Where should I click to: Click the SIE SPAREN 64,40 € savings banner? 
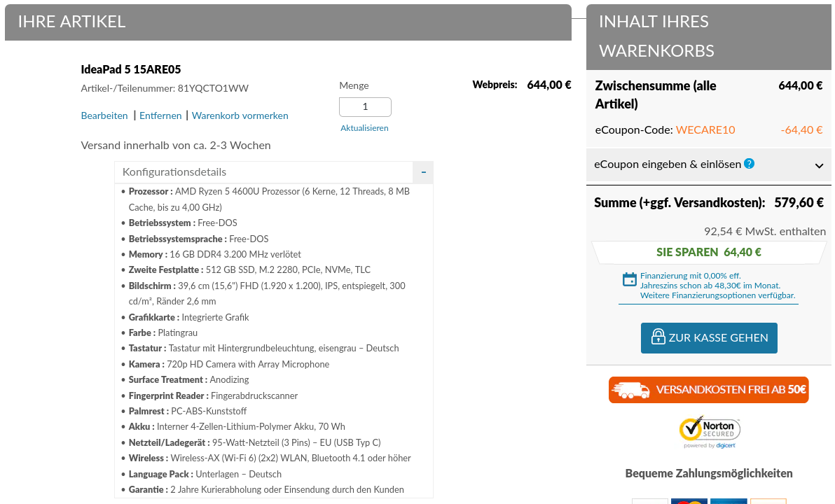[x=709, y=252]
